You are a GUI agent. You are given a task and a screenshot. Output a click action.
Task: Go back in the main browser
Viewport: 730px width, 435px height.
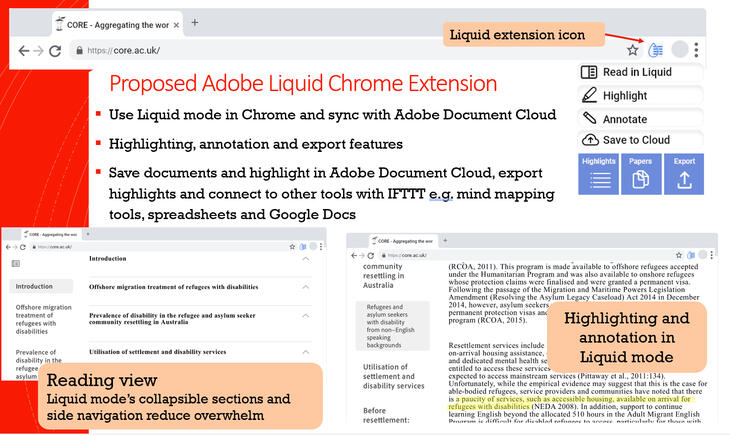point(24,51)
